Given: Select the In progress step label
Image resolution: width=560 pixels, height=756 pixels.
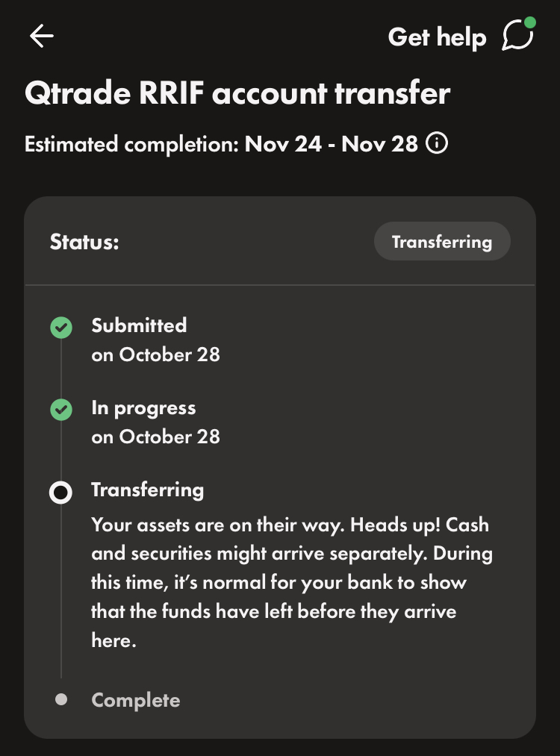Looking at the screenshot, I should 143,407.
